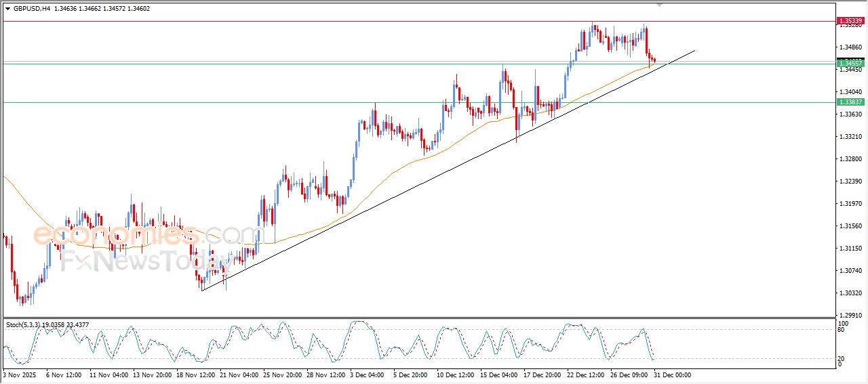868x384 pixels.
Task: Click the 31 Dec 00:00 date label
Action: (x=671, y=375)
